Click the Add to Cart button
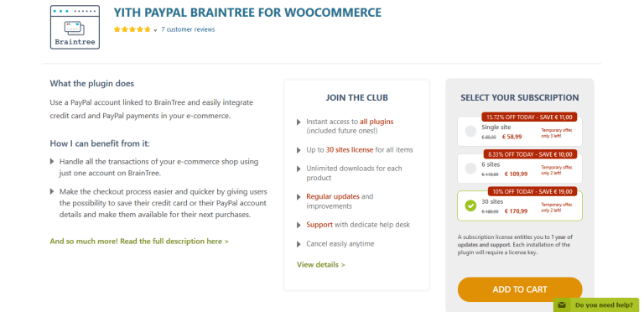This screenshot has width=644, height=312. point(520,289)
